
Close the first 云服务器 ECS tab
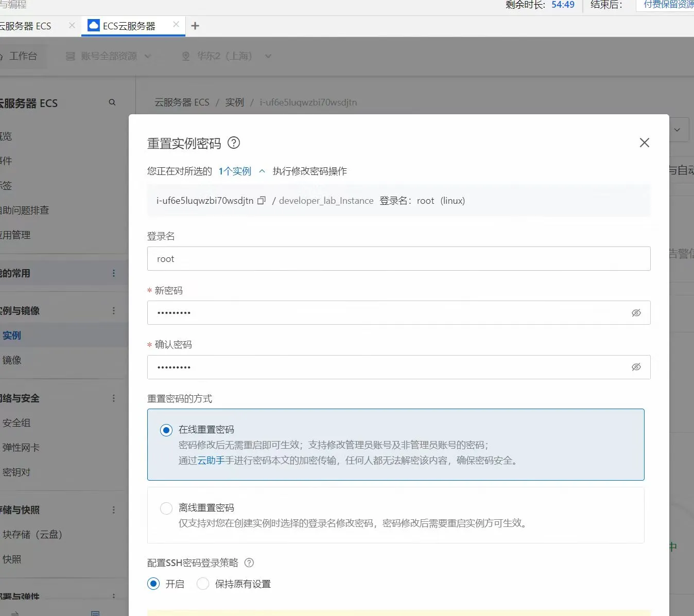click(72, 25)
